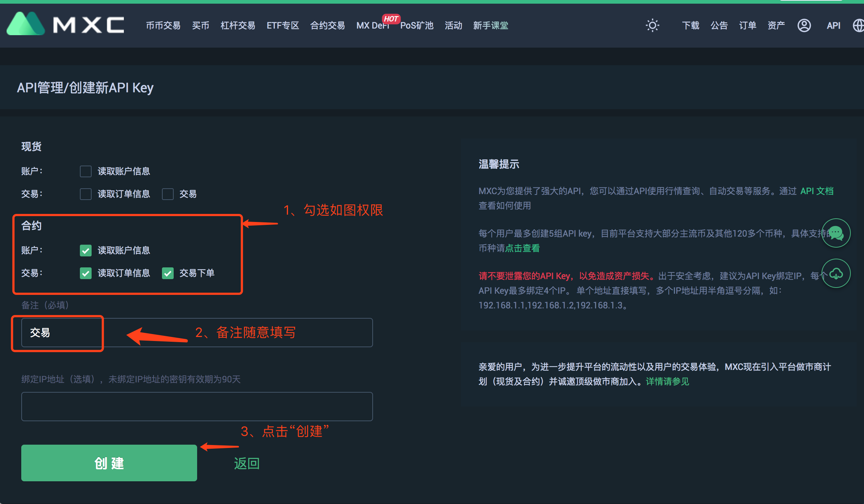Uncheck 合约 读取订单信息 checkbox
This screenshot has height=504, width=864.
(x=86, y=273)
